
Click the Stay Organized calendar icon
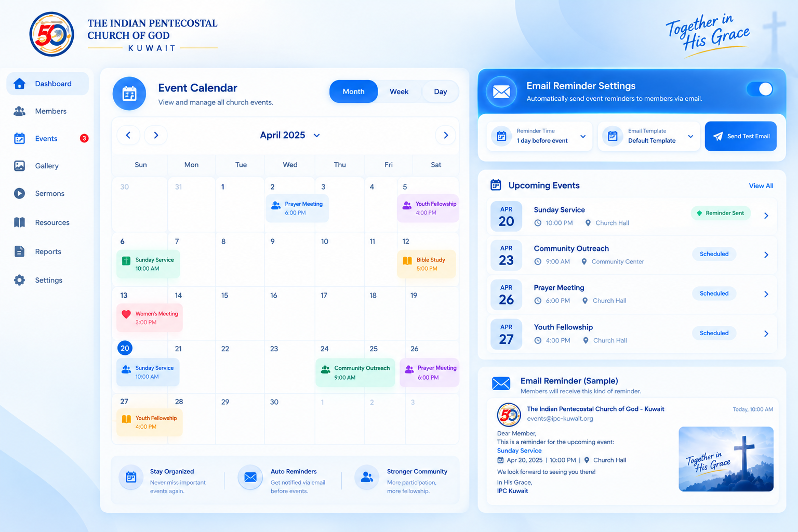[x=131, y=477]
